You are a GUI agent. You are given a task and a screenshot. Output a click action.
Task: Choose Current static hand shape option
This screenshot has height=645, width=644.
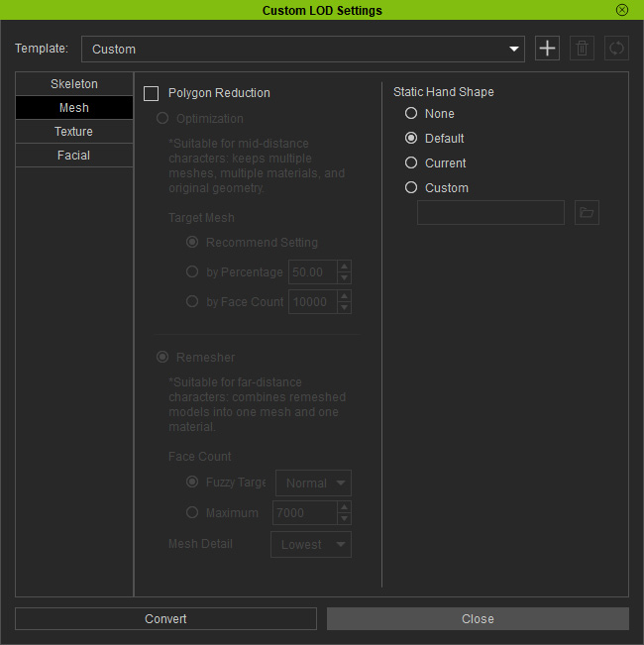click(x=411, y=162)
